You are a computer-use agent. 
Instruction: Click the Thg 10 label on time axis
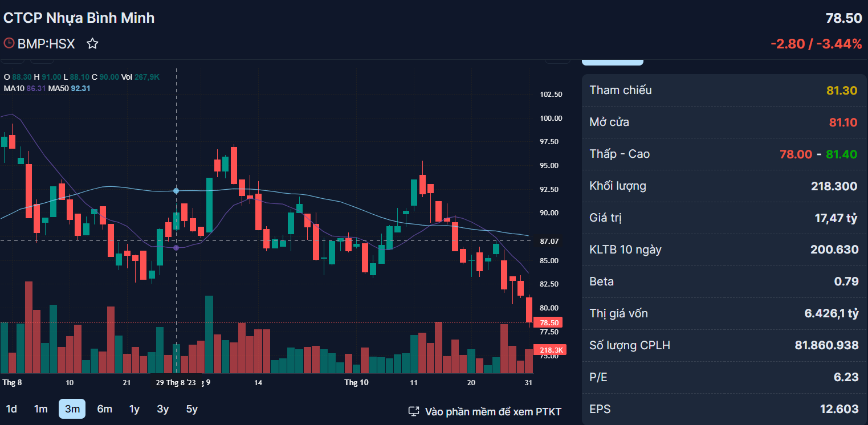point(356,382)
